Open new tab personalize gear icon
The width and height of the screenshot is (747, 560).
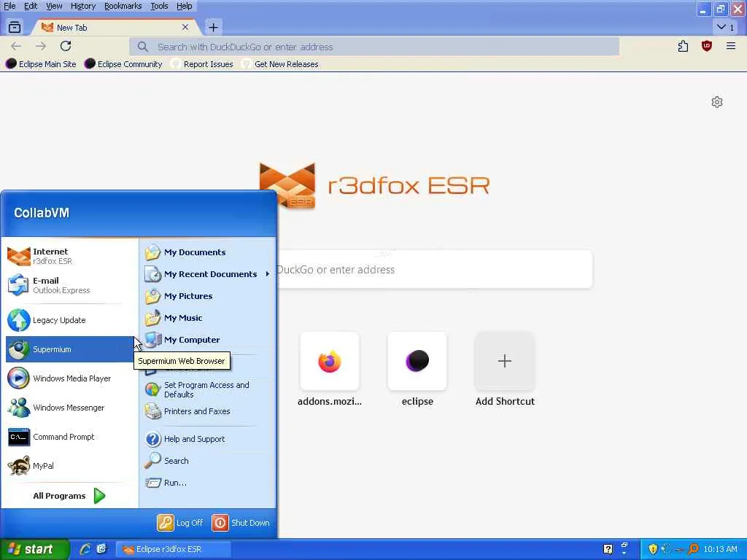[x=716, y=102]
